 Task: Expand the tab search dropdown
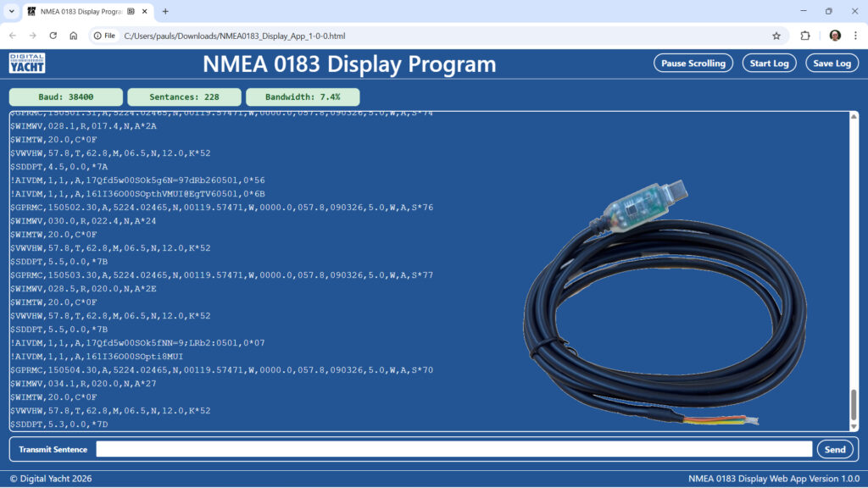11,11
